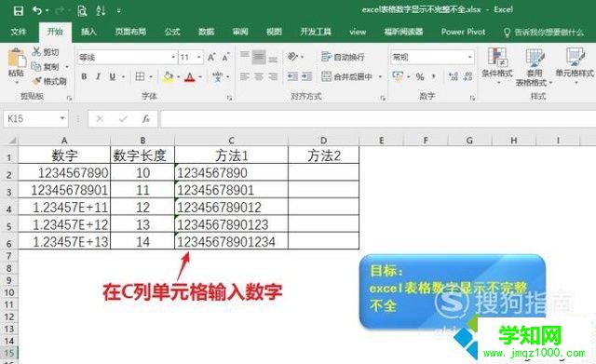Apply cell borders
The height and width of the screenshot is (364, 596).
coord(140,76)
